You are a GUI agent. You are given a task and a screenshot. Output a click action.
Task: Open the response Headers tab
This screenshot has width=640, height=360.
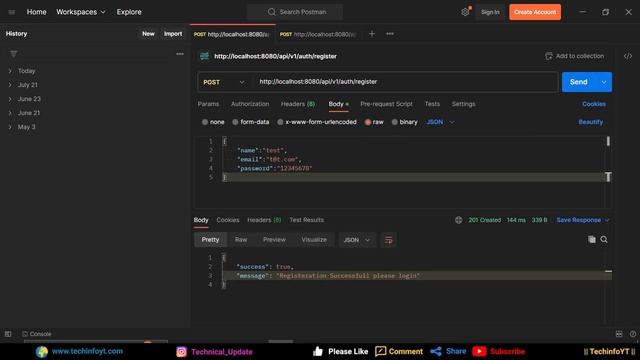(x=264, y=220)
